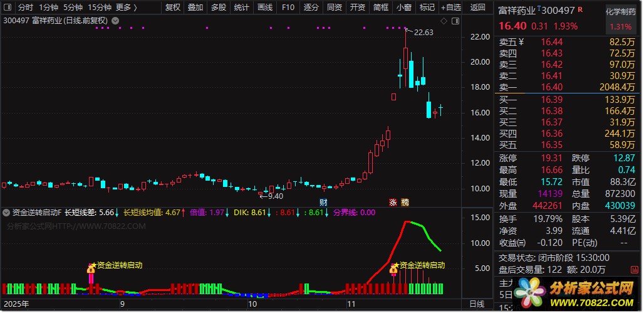Click 标记 to mark the stock
The height and width of the screenshot is (313, 644).
(x=427, y=7)
